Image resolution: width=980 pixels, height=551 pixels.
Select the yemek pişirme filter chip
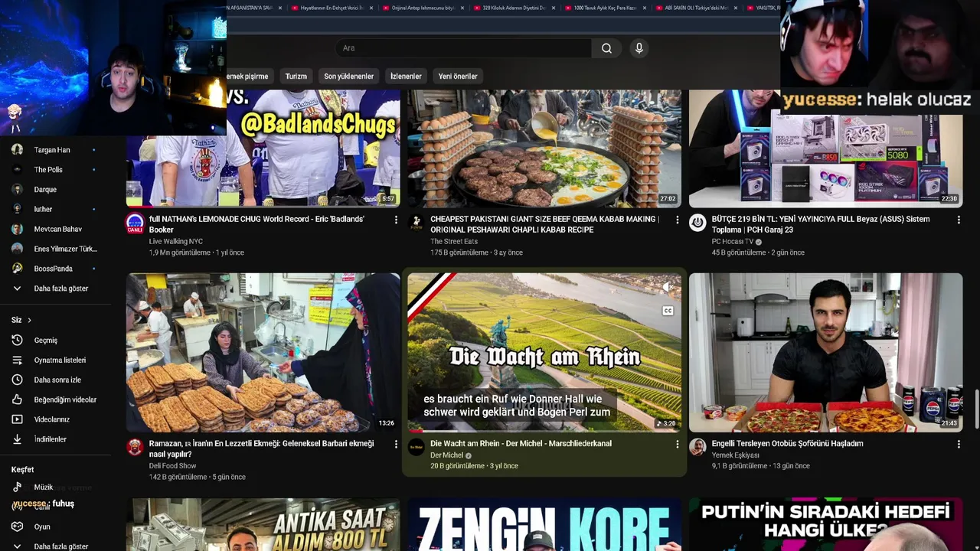[x=250, y=77]
